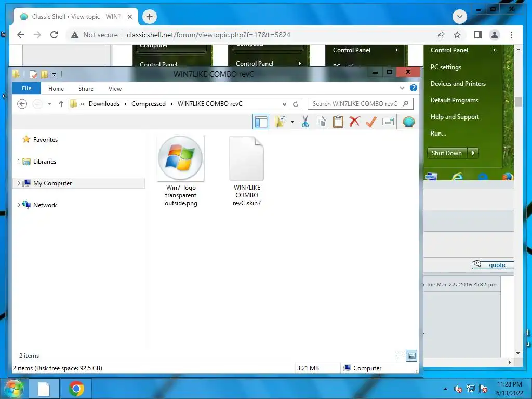Close the Classic Shell browser tab
Screen dimensions: 532x399
tap(129, 17)
